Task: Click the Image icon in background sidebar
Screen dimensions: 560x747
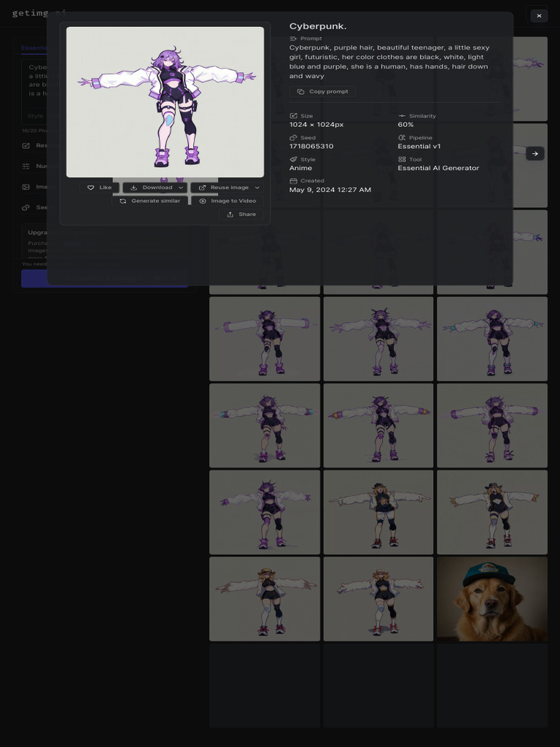Action: [x=26, y=187]
